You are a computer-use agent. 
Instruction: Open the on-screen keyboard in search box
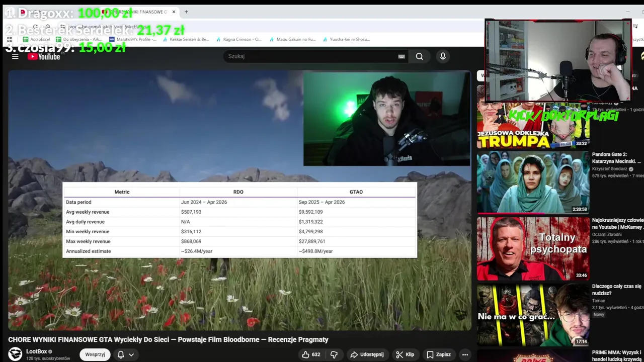(x=401, y=56)
